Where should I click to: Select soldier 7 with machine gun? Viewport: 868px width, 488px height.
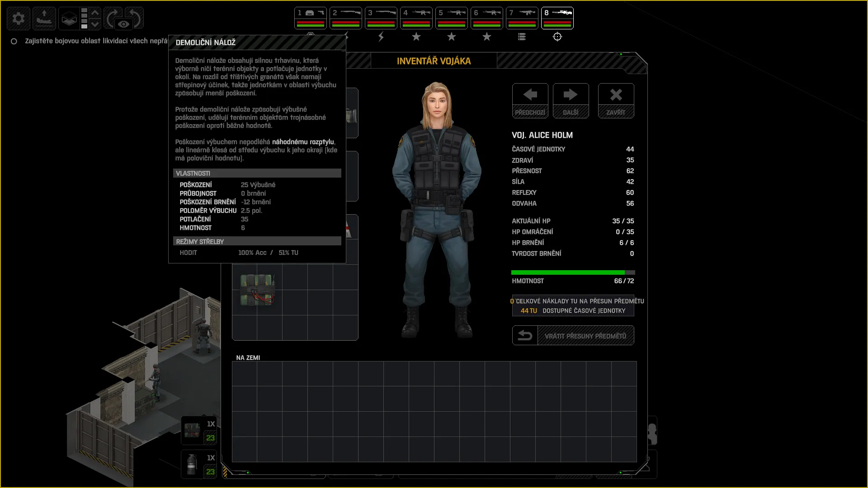pos(522,18)
